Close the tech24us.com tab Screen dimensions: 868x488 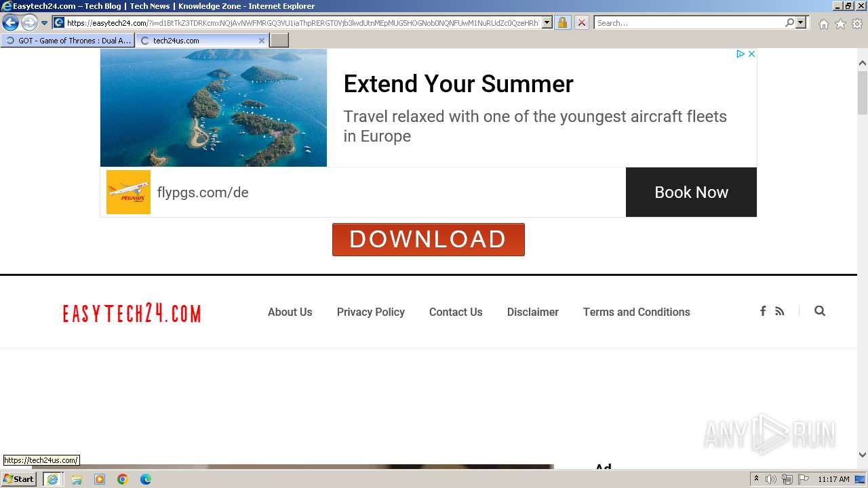pyautogui.click(x=262, y=41)
